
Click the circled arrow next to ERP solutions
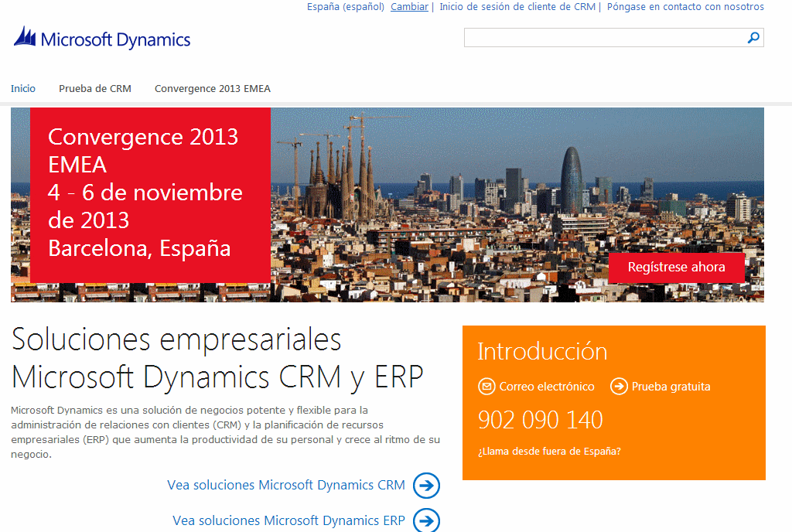pyautogui.click(x=426, y=520)
